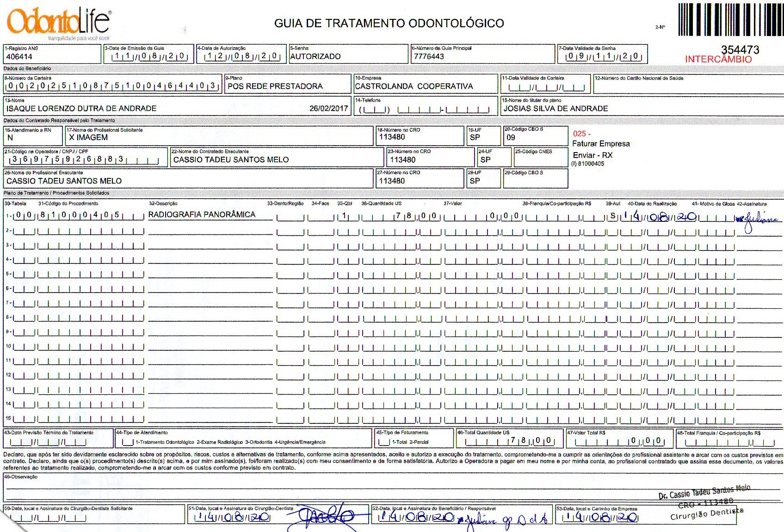Click handwritten date in field 51

coord(233,517)
